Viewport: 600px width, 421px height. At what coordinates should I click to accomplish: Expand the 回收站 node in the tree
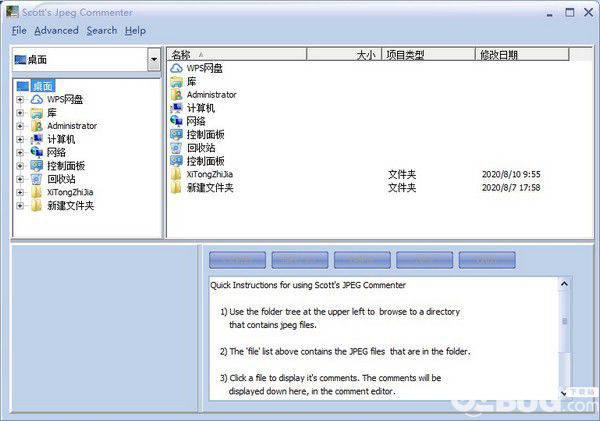pos(20,179)
